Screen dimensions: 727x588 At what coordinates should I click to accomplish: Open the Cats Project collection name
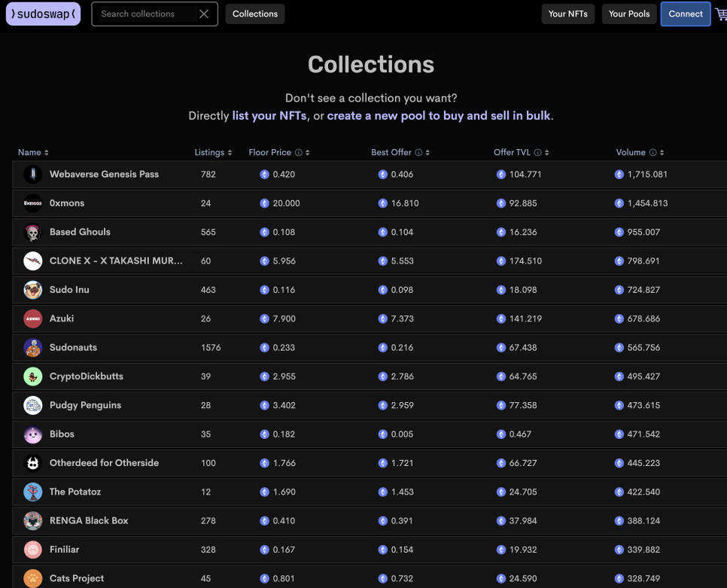(77, 578)
